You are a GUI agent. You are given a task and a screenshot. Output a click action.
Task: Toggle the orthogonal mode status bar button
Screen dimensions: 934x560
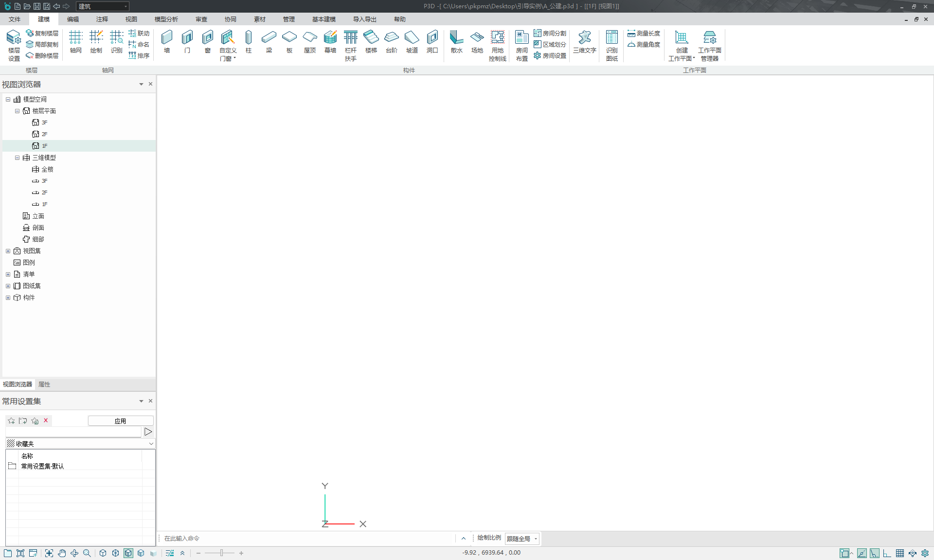(x=887, y=553)
